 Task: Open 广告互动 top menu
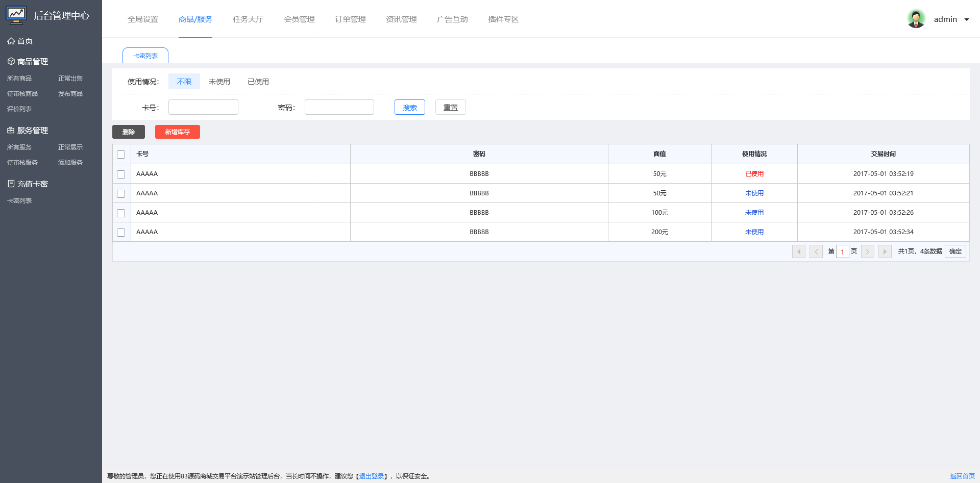(x=452, y=19)
